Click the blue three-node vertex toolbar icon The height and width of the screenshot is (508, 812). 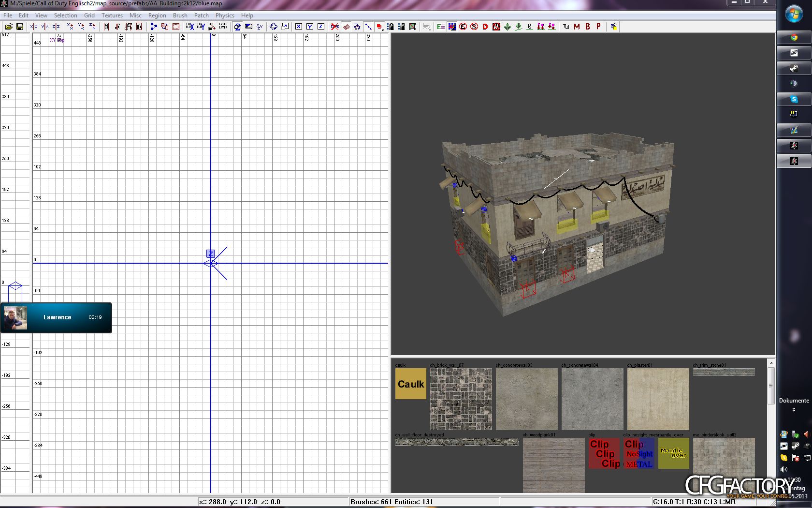pos(154,27)
